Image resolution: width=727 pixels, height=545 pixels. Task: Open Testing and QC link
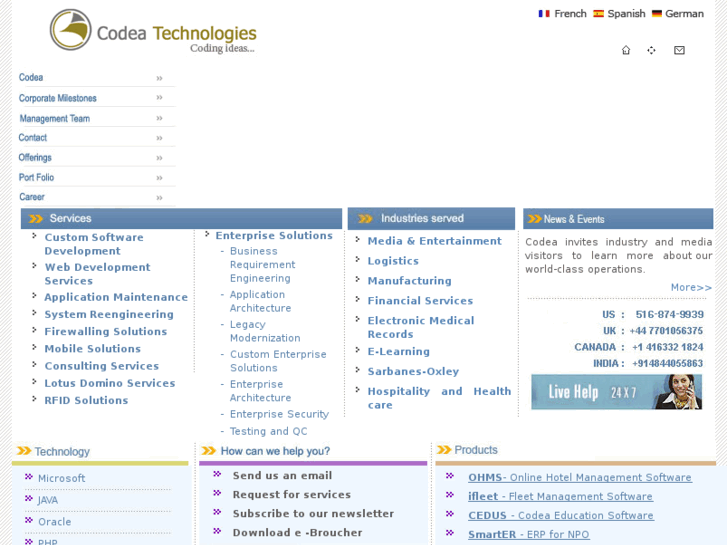point(268,431)
